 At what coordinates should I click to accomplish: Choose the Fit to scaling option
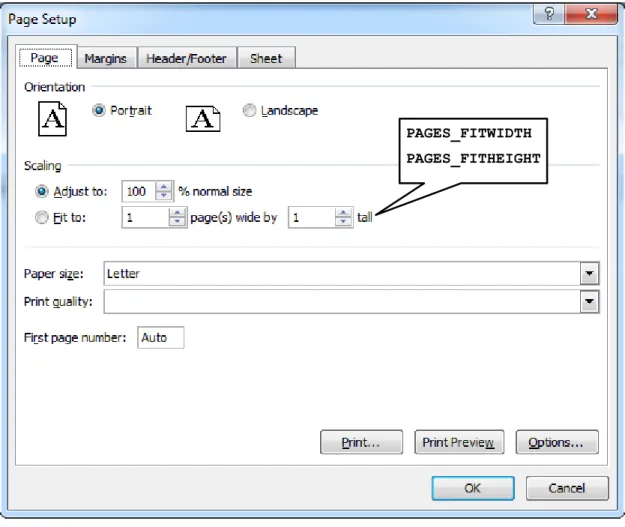tap(41, 218)
